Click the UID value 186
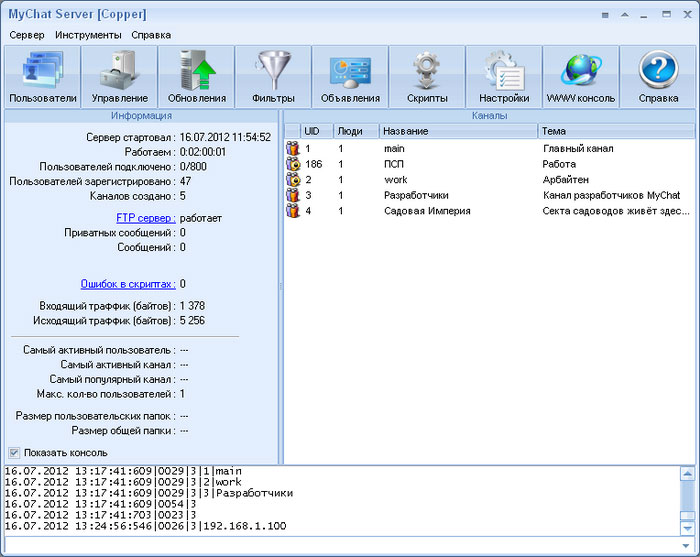Screen dimensions: 700x557 pos(313,164)
